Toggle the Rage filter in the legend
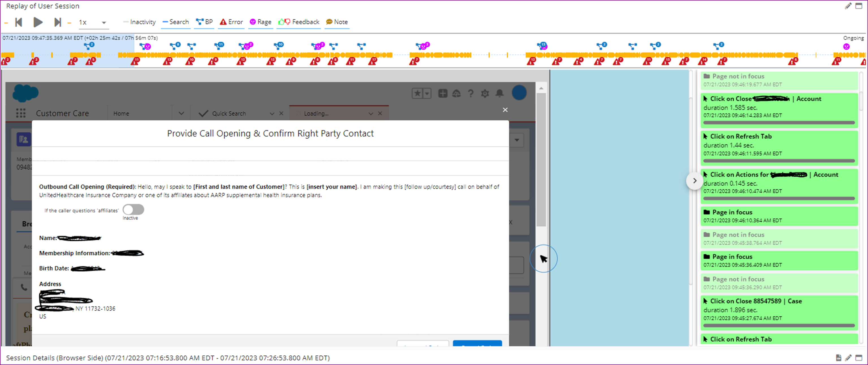 (260, 22)
